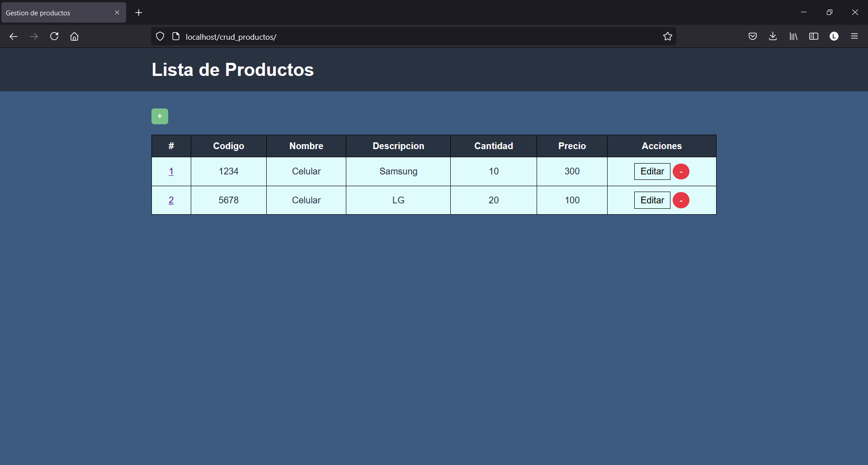Go back to the previous page

pos(14,37)
